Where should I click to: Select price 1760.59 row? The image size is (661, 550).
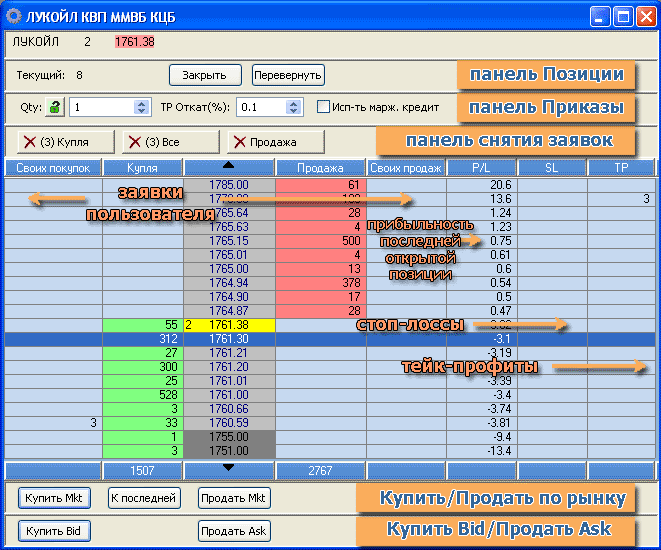(x=229, y=423)
